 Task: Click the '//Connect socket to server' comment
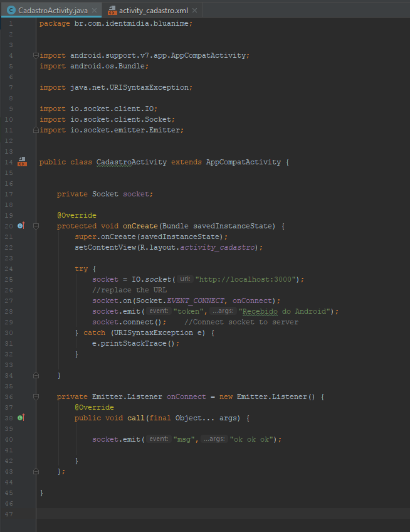pos(241,322)
